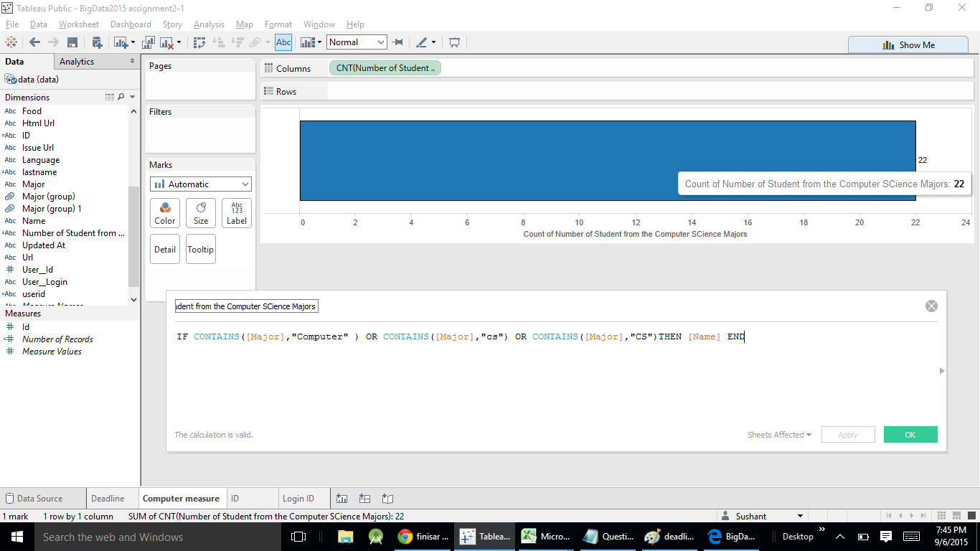Viewport: 980px width, 551px height.
Task: Open new worksheet dropdown arrow
Action: pos(134,42)
